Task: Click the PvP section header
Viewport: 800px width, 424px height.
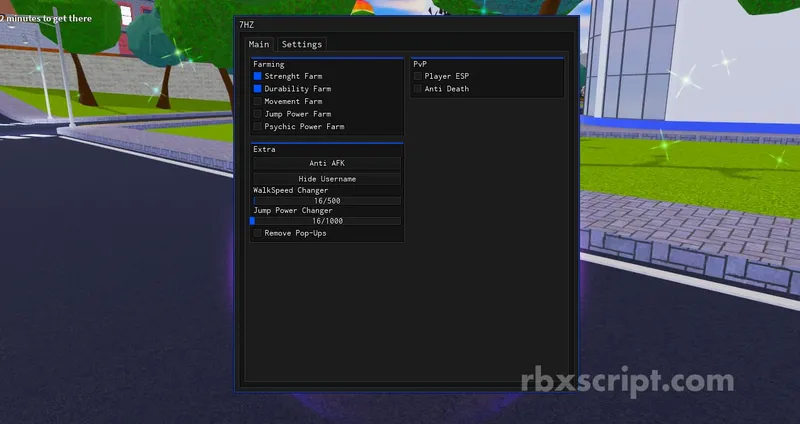Action: [420, 64]
